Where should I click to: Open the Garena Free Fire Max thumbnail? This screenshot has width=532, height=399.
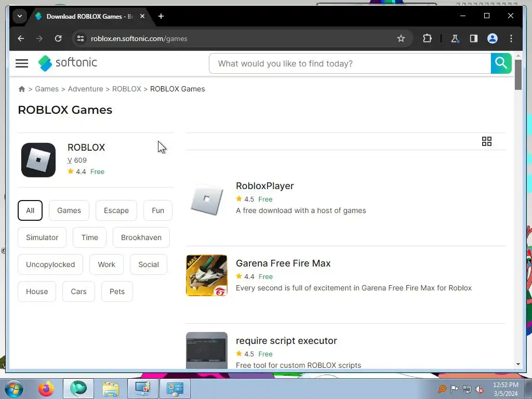207,275
